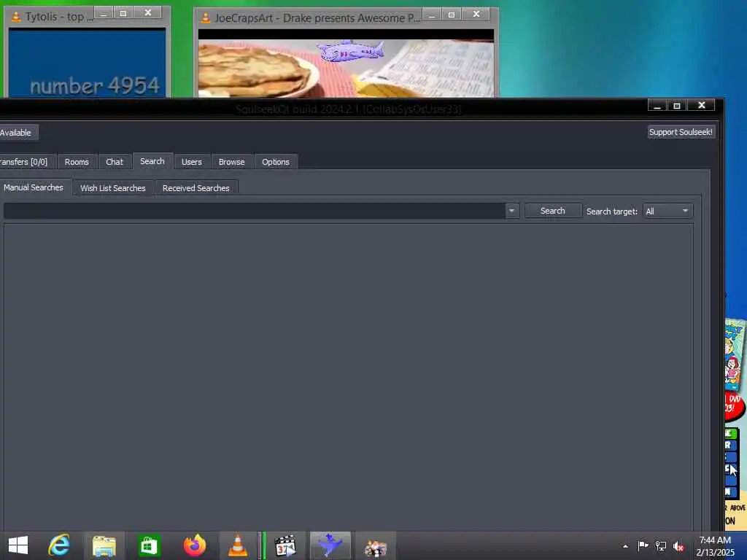747x560 pixels.
Task: Click the VLC cone in JoeCrapsArt window title
Action: tap(205, 18)
